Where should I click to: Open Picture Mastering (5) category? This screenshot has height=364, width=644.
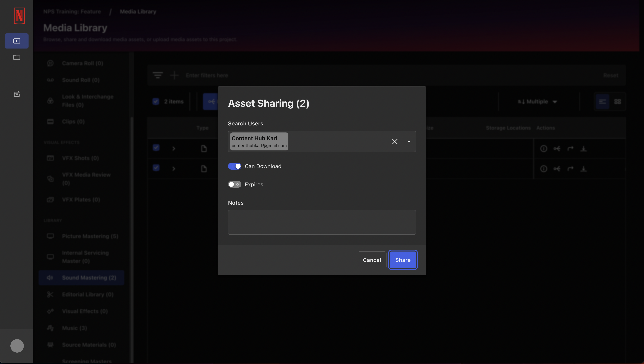(x=82, y=236)
